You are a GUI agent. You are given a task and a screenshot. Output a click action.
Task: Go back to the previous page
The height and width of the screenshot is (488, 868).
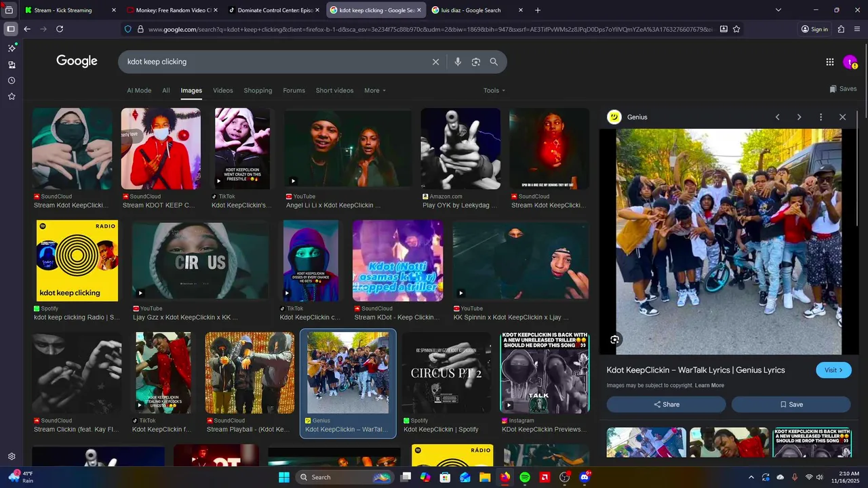27,29
